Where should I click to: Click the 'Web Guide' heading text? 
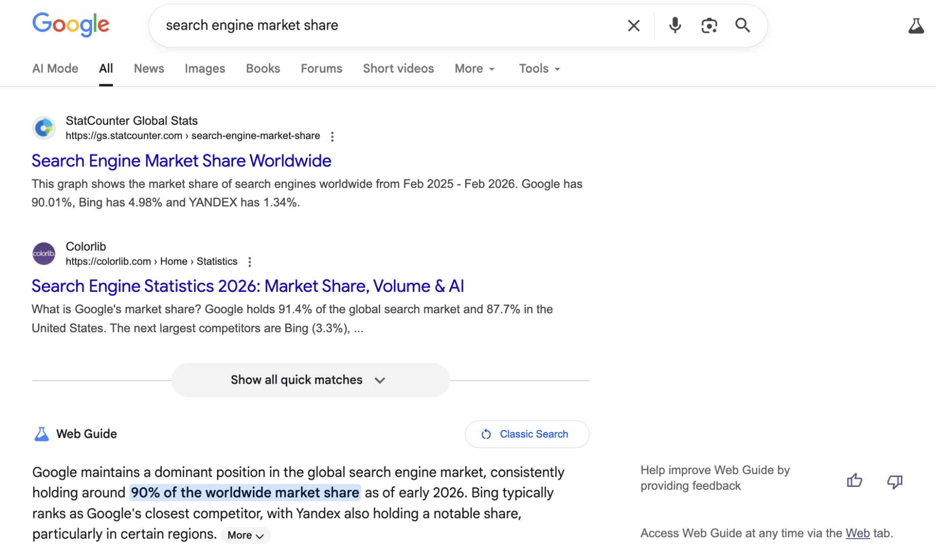[x=86, y=434]
